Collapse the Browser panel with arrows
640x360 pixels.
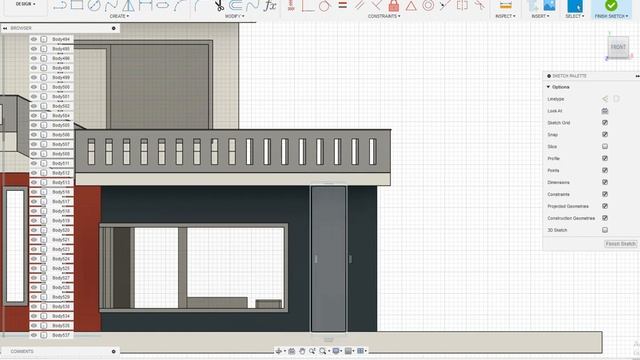(5, 28)
